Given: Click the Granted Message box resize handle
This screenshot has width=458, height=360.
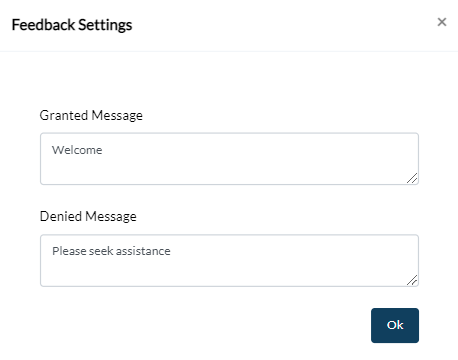Looking at the screenshot, I should (x=412, y=178).
